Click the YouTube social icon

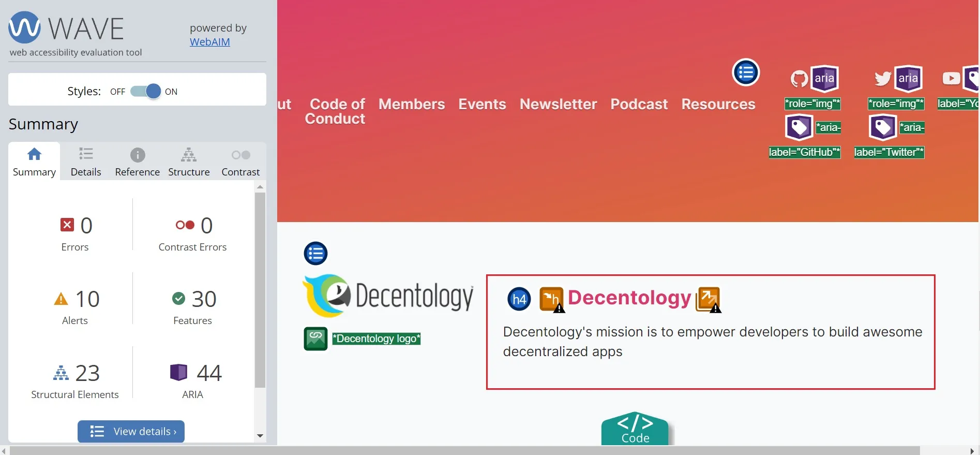[952, 79]
